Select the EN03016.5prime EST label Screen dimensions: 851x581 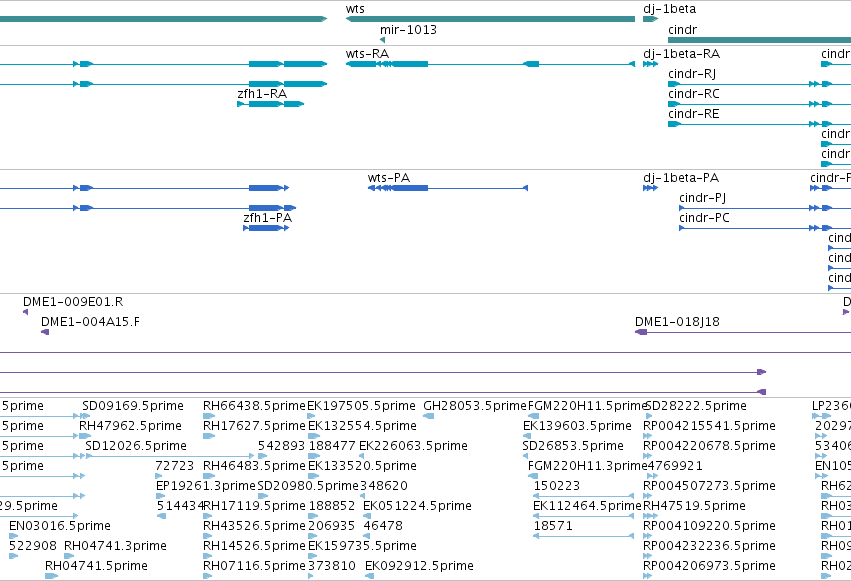point(60,526)
